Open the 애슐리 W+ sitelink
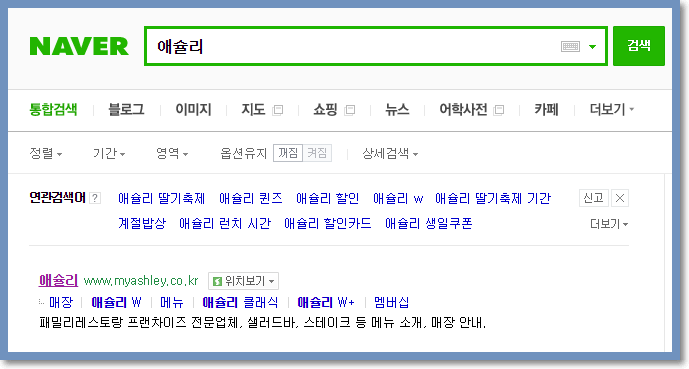Image resolution: width=689 pixels, height=369 pixels. [x=326, y=302]
